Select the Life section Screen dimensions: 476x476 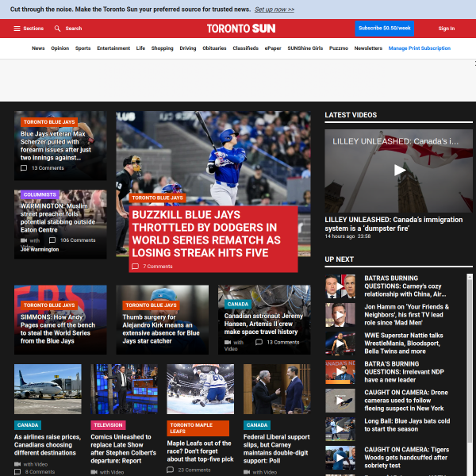[140, 48]
